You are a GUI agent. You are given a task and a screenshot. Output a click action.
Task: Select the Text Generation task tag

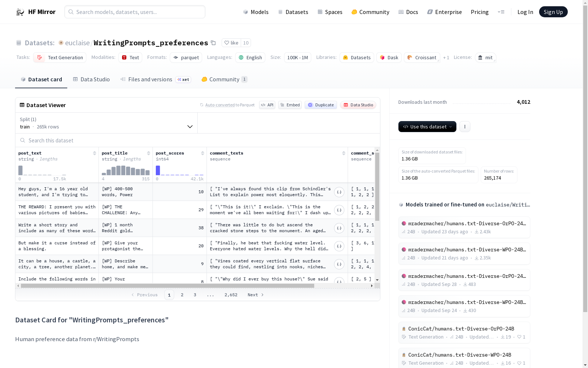click(x=60, y=57)
